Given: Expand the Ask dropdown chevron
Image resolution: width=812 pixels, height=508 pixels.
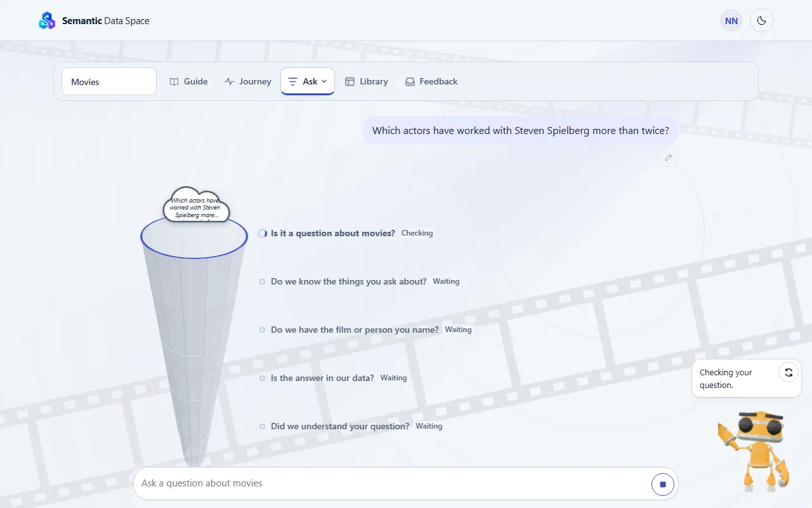Looking at the screenshot, I should pyautogui.click(x=324, y=81).
